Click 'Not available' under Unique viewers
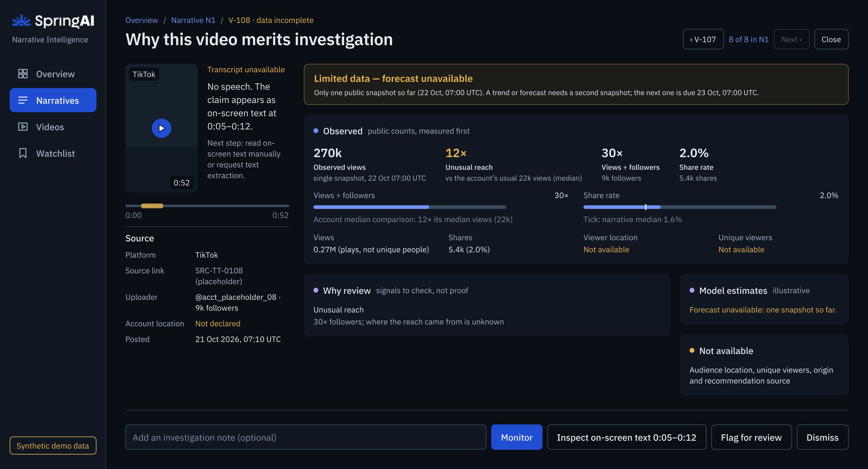 click(741, 249)
